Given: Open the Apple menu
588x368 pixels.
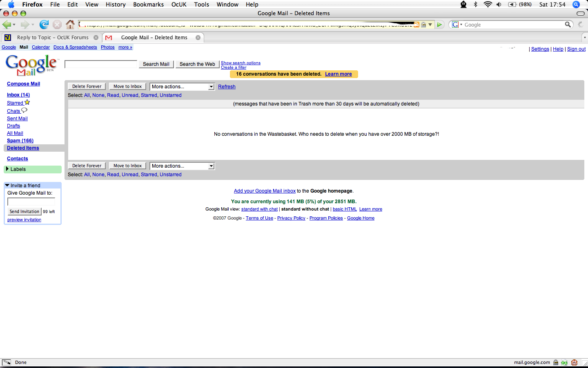Looking at the screenshot, I should click(11, 4).
